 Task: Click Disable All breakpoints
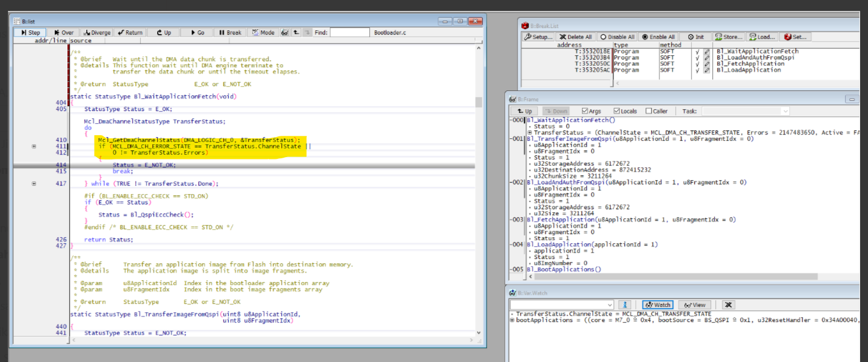click(618, 37)
